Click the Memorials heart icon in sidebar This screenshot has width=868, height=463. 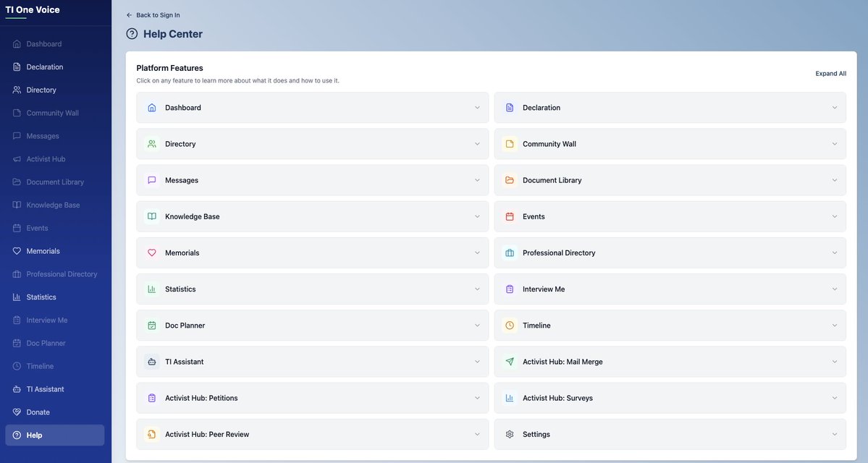(17, 251)
